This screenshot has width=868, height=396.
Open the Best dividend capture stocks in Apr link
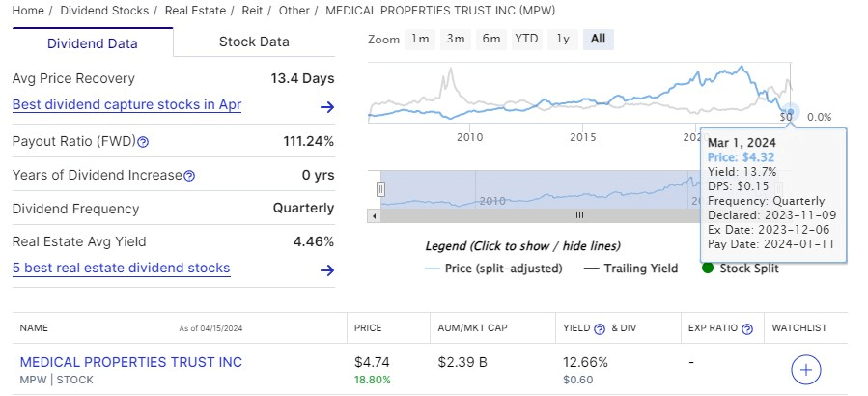[126, 104]
